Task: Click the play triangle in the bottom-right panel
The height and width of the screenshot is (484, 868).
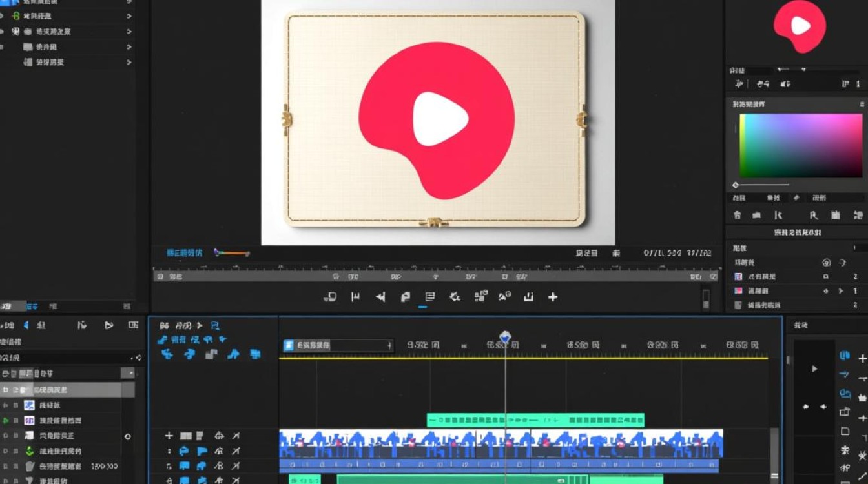Action: [x=814, y=368]
